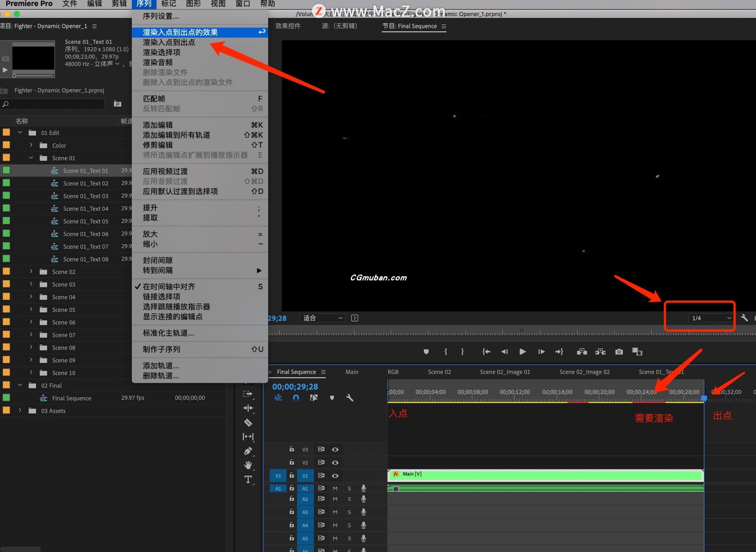Toggle lock on track V3
The width and height of the screenshot is (756, 552).
292,449
